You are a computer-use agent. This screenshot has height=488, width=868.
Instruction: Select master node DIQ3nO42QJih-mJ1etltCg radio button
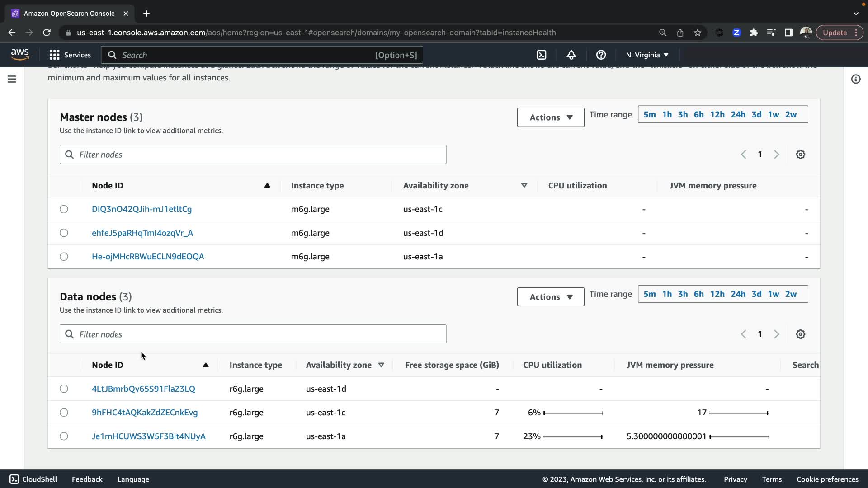(64, 209)
